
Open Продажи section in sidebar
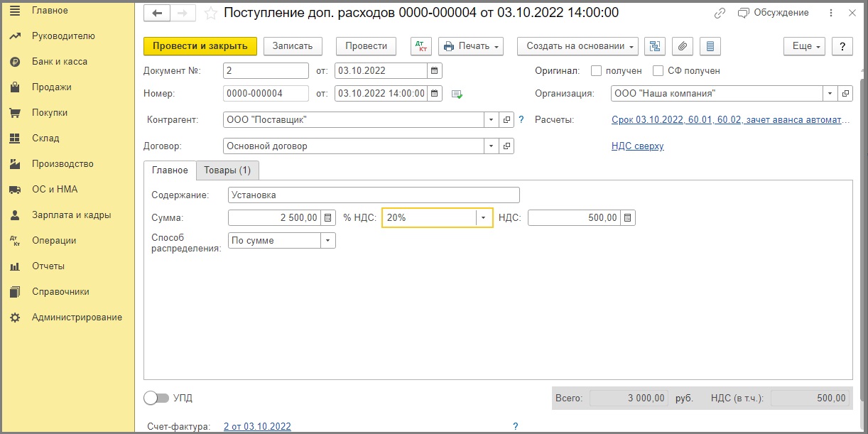point(52,87)
